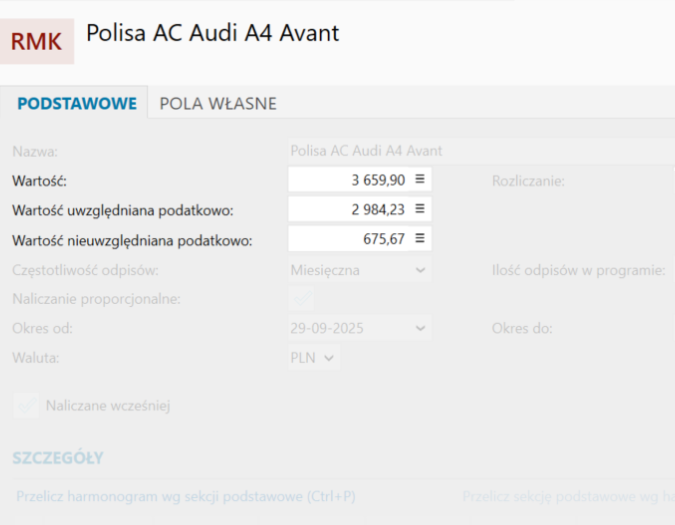Enable the Naliczane wcześniej checkbox
The image size is (675, 525).
click(x=26, y=406)
